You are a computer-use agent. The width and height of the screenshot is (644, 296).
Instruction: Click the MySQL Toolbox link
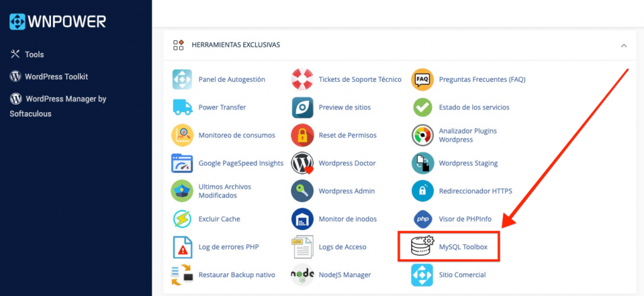pos(464,247)
